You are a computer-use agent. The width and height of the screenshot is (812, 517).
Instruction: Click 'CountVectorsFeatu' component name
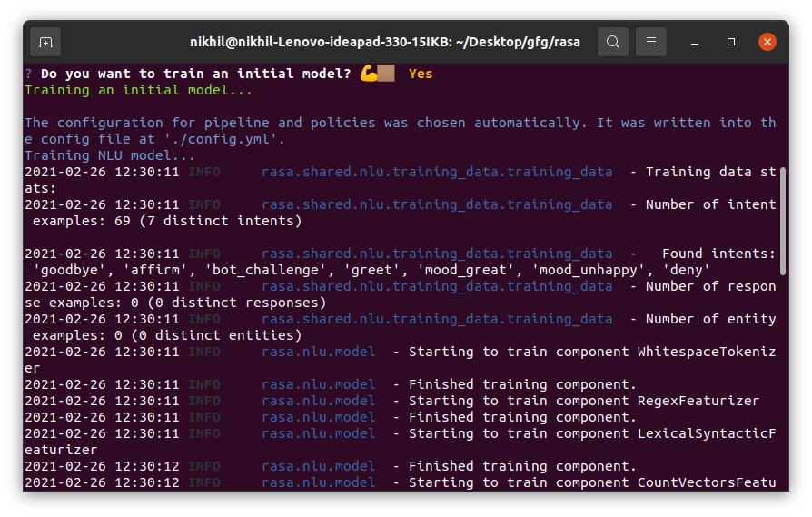pyautogui.click(x=707, y=482)
